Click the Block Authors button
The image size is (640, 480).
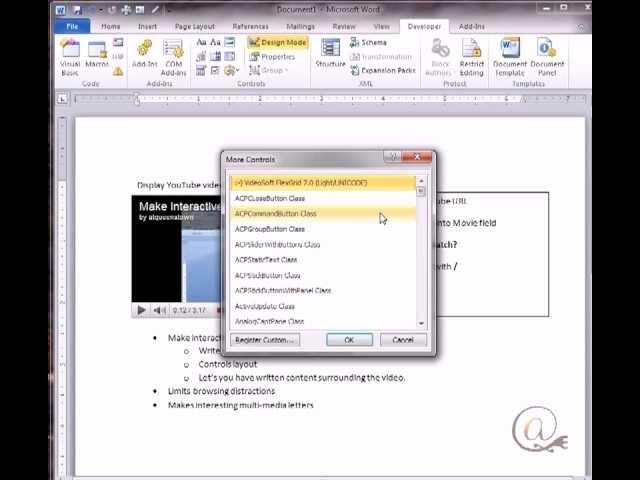(x=440, y=58)
